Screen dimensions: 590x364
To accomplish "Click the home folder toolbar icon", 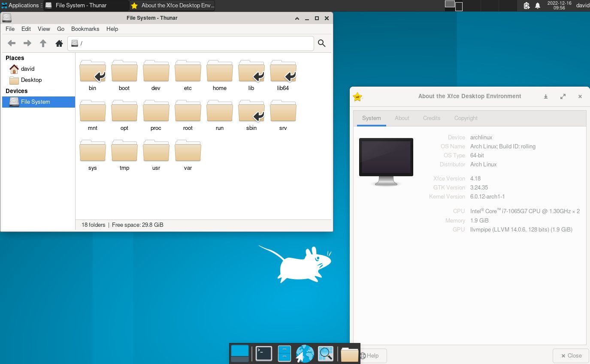I will 59,43.
